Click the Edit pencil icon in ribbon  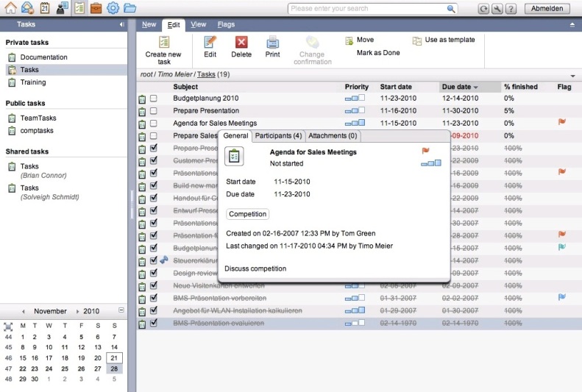click(x=210, y=42)
